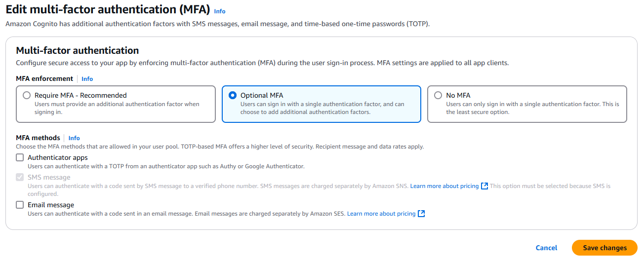Enable the Authenticator apps checkbox
This screenshot has width=644, height=262.
tap(20, 158)
